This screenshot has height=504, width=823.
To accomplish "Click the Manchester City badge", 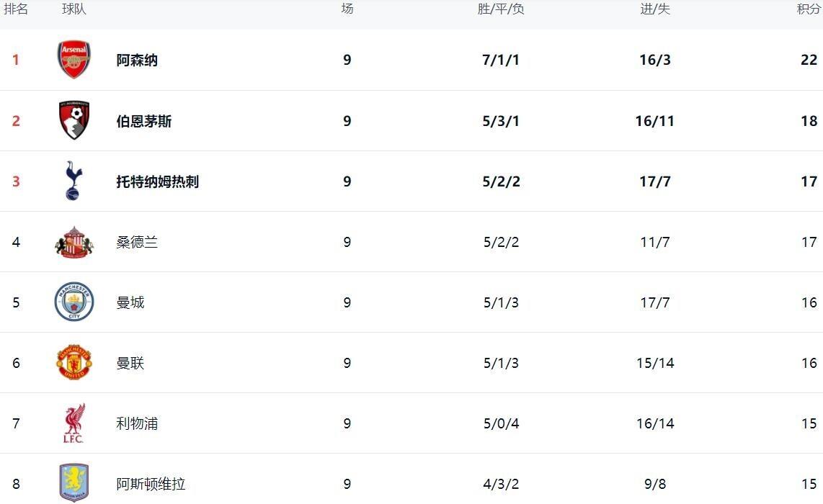I will click(x=74, y=302).
